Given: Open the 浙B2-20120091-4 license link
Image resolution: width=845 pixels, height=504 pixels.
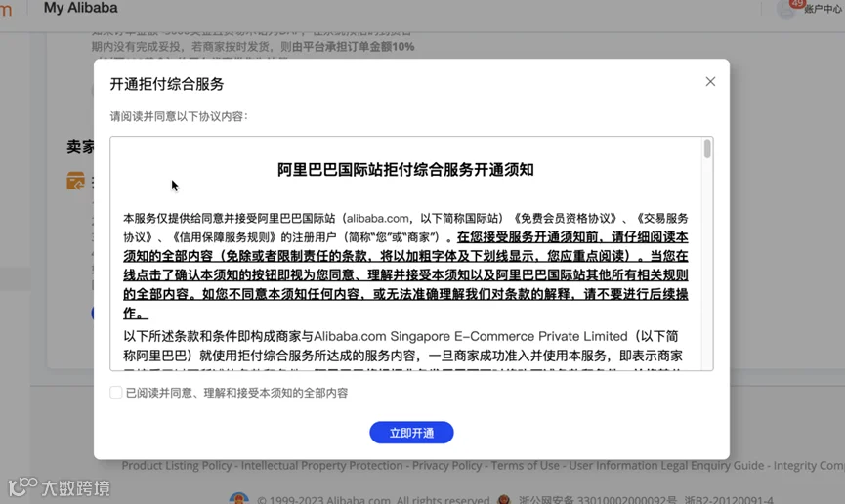Looking at the screenshot, I should click(729, 500).
